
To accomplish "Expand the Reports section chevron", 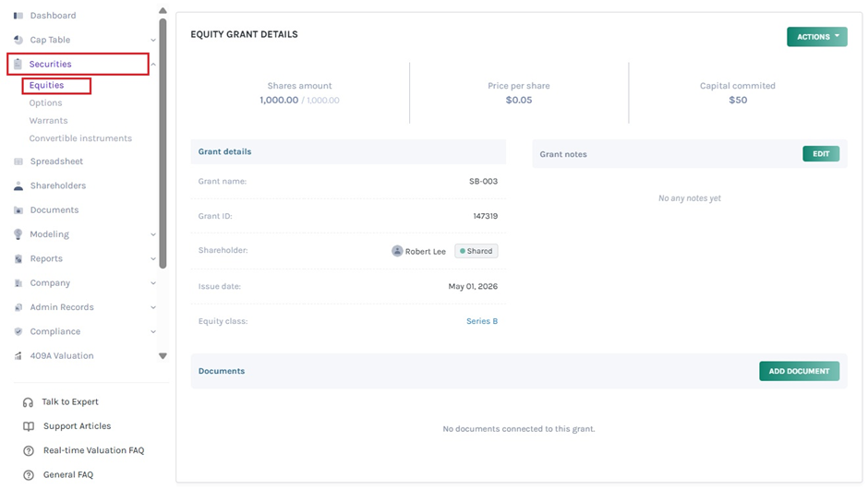I will pos(152,258).
